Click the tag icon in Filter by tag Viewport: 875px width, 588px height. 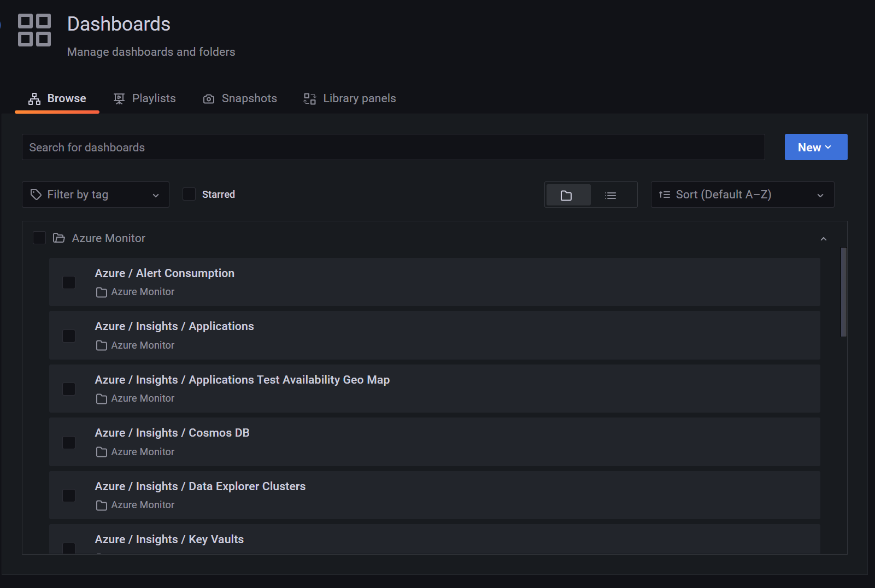click(36, 195)
